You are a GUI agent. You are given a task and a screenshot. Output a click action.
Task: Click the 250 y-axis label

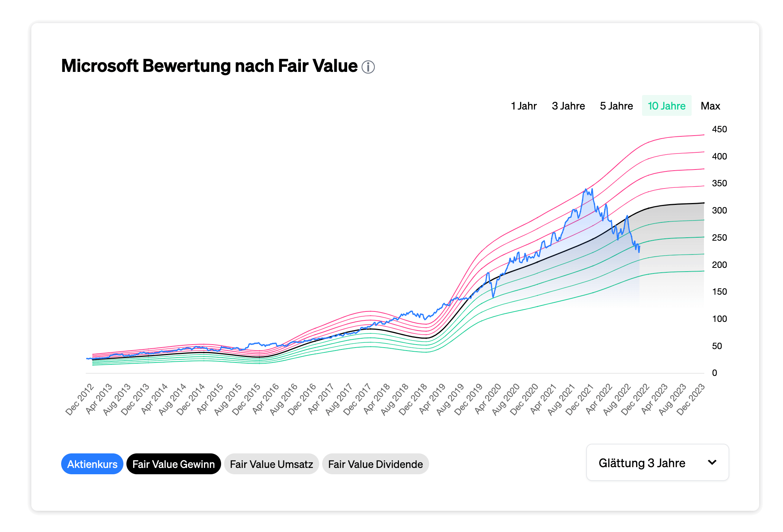[719, 238]
